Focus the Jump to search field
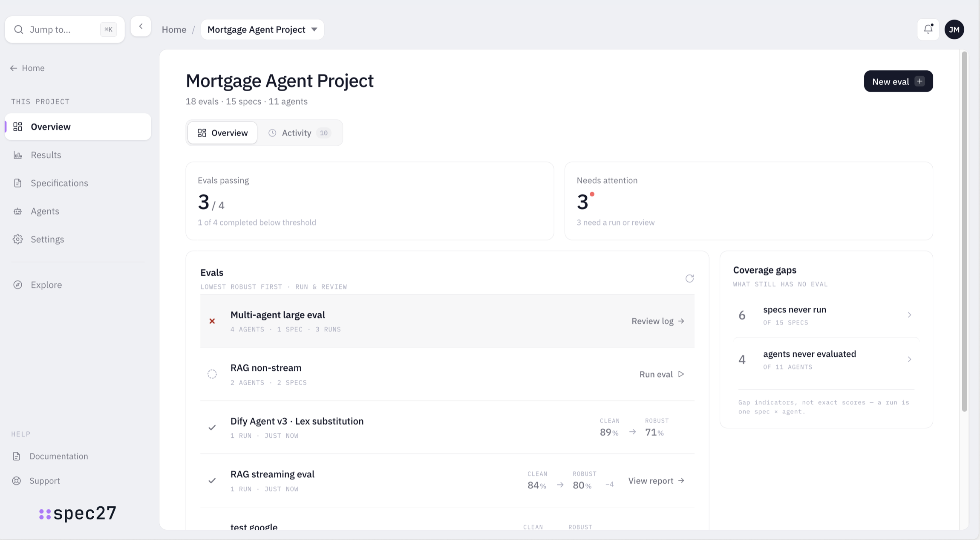This screenshot has width=980, height=540. (x=65, y=29)
